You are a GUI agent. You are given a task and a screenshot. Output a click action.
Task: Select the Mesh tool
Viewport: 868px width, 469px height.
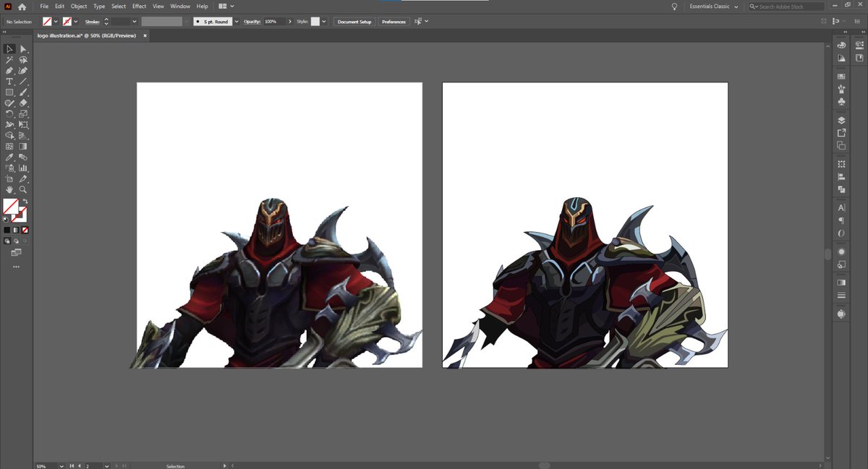[x=9, y=146]
